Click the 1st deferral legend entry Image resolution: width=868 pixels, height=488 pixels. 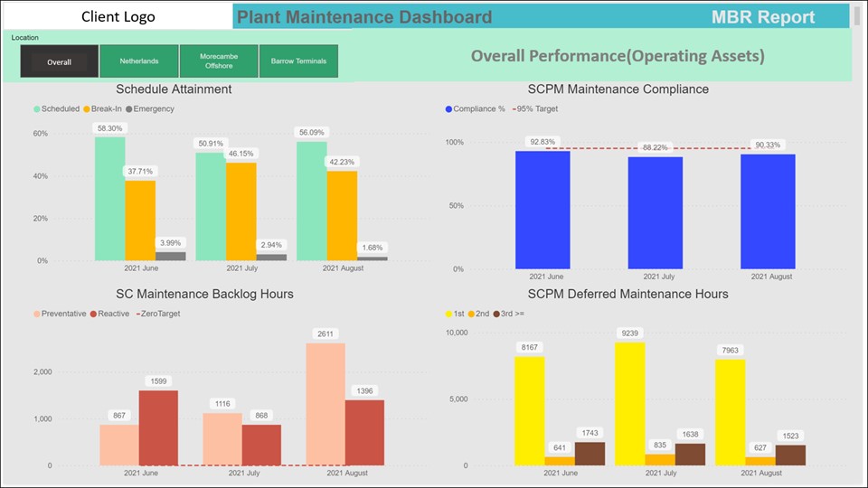coord(455,314)
